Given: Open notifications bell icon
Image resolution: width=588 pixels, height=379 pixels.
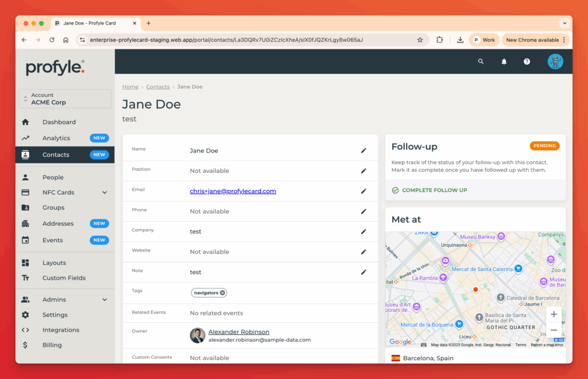Looking at the screenshot, I should [x=504, y=61].
